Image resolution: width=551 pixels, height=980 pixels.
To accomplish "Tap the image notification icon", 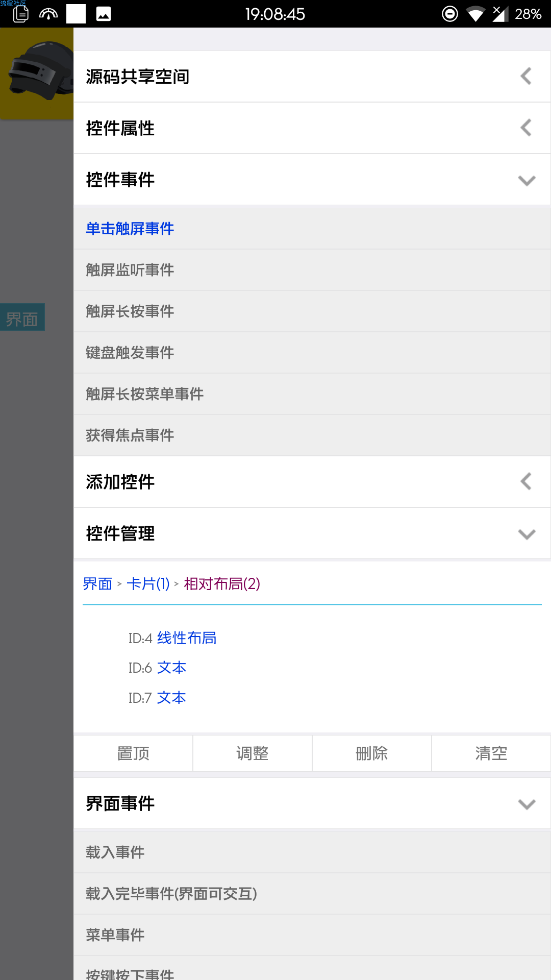I will click(x=104, y=14).
